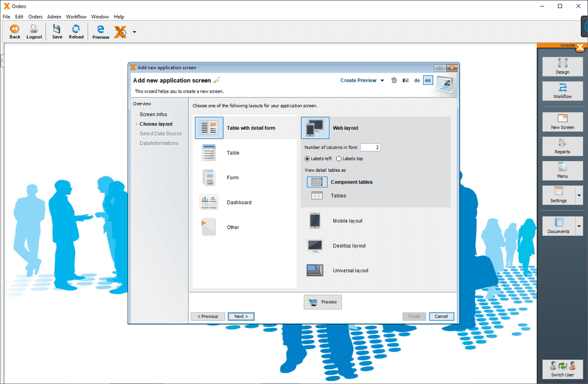Select the Dashboard layout icon
The width and height of the screenshot is (588, 384).
point(210,202)
